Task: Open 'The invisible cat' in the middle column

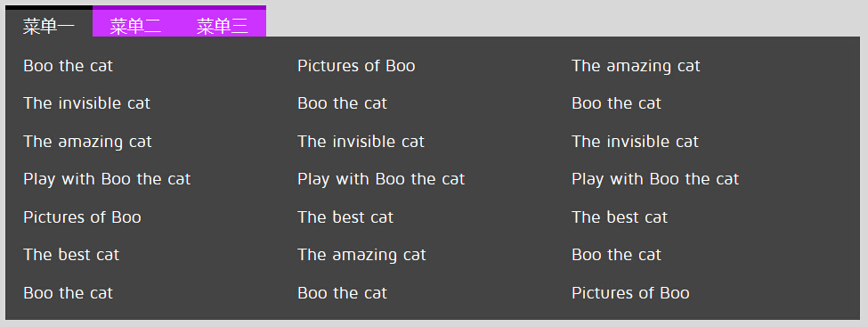Action: [x=361, y=142]
